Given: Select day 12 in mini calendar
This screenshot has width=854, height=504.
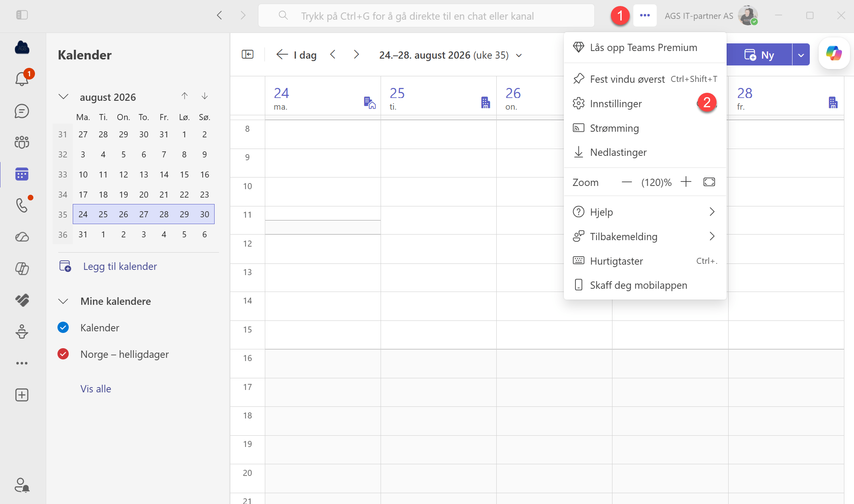Looking at the screenshot, I should 123,174.
